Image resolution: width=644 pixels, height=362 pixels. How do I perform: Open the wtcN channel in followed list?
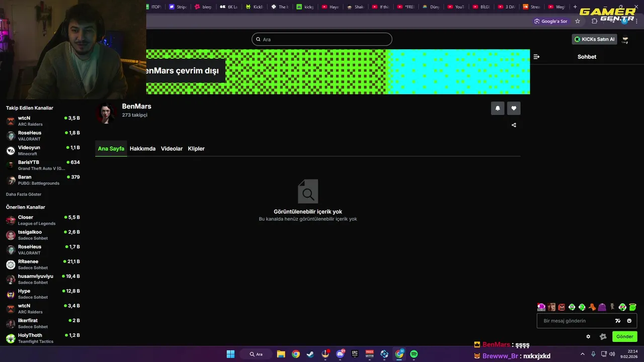(43, 121)
